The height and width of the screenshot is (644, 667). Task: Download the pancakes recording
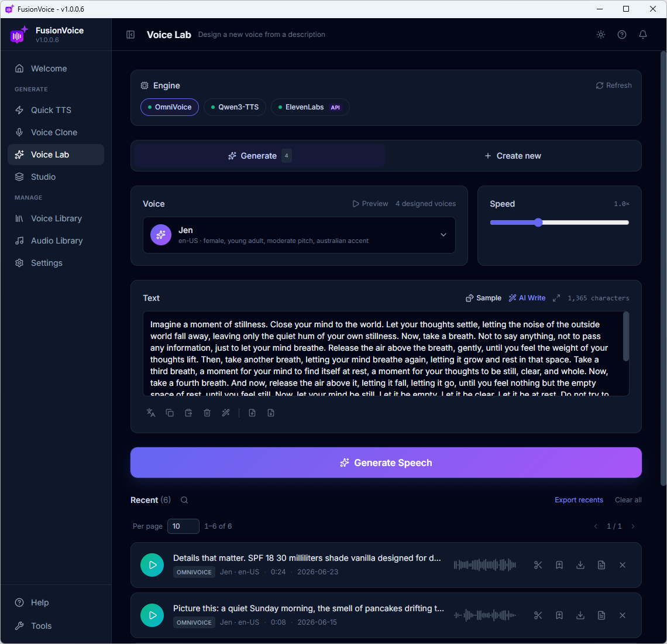580,615
